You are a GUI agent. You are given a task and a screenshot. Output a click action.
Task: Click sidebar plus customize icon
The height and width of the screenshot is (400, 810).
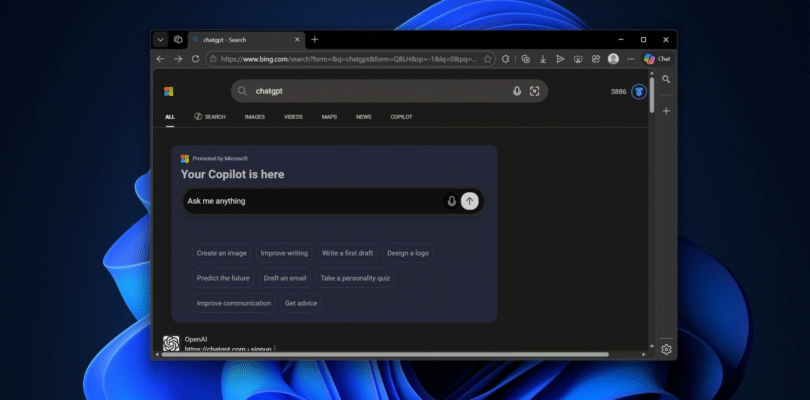666,111
